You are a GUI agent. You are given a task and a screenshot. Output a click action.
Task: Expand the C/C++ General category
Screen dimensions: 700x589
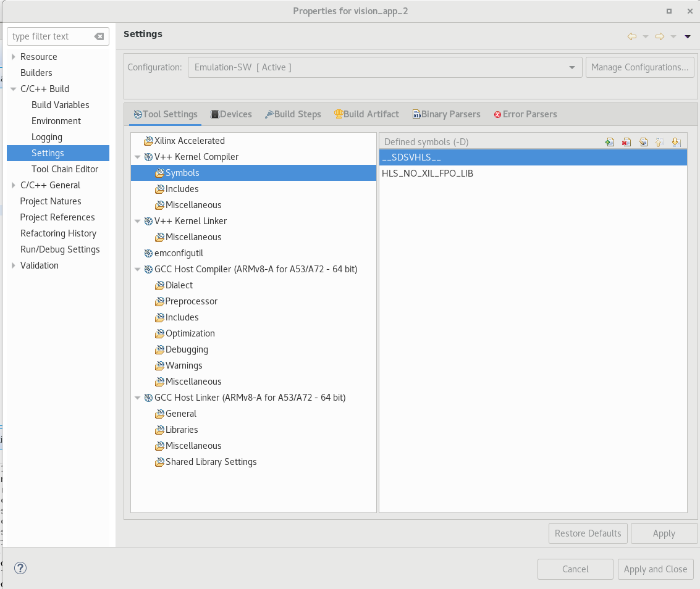click(14, 185)
